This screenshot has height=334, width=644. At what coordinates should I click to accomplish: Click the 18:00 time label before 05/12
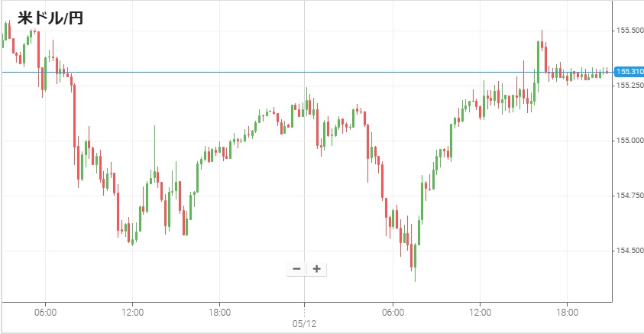219,312
